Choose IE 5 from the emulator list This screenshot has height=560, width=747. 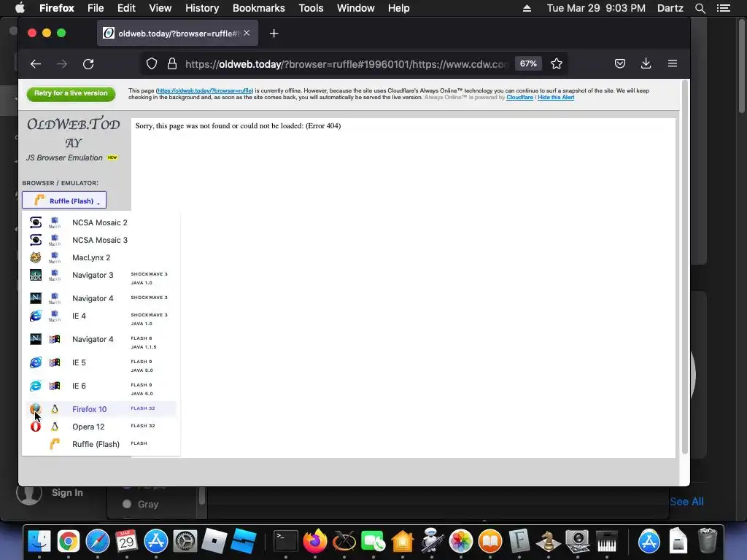101,365
